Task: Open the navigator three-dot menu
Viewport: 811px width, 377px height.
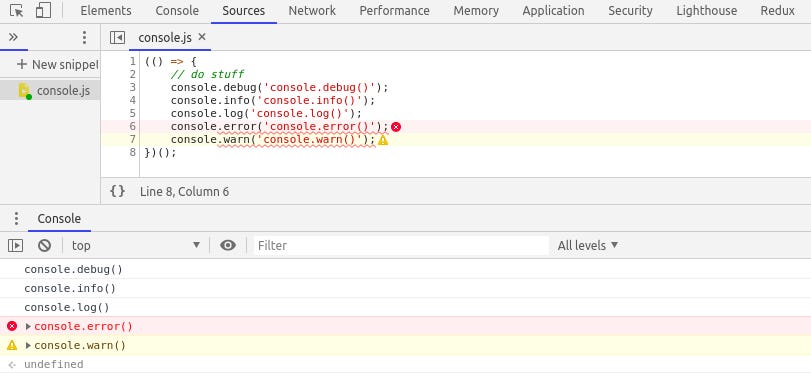Action: pyautogui.click(x=84, y=37)
